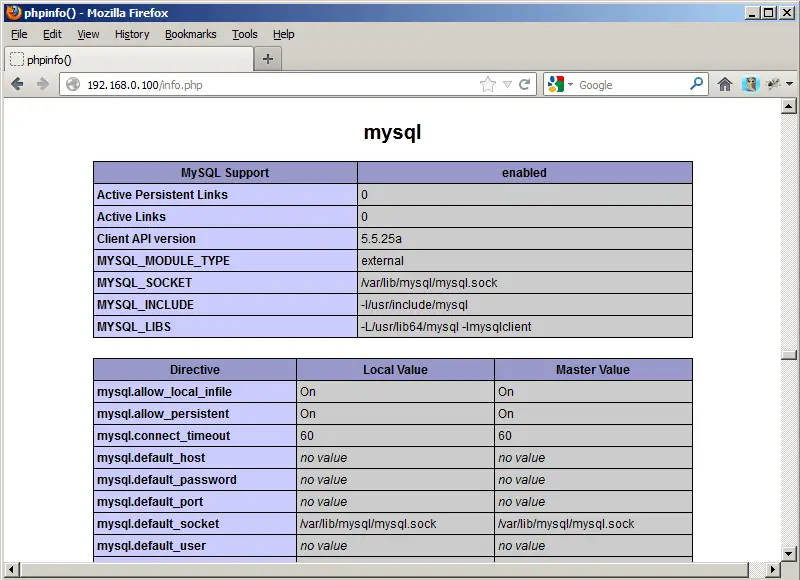
Task: Click the MYSQL_LIBS label
Action: [x=134, y=326]
